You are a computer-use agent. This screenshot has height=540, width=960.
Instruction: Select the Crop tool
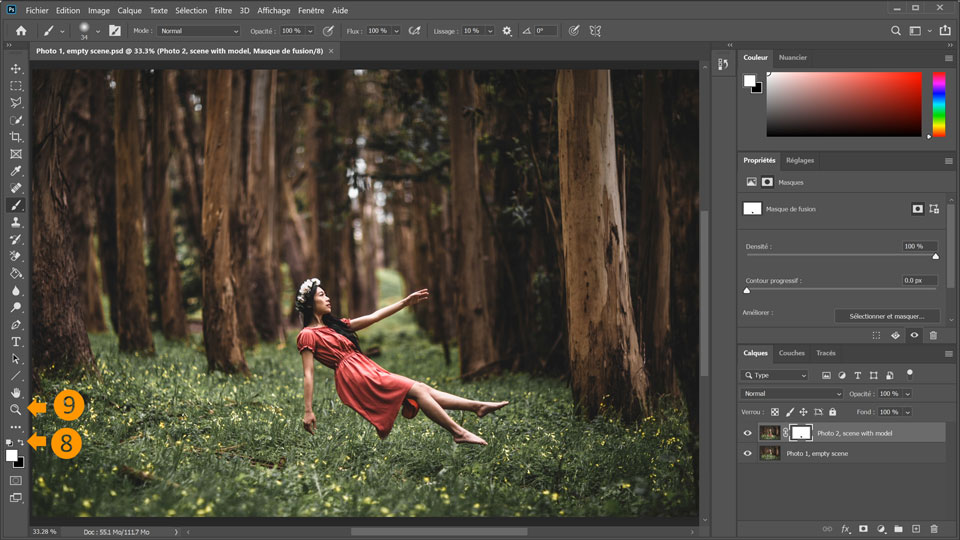coord(16,137)
